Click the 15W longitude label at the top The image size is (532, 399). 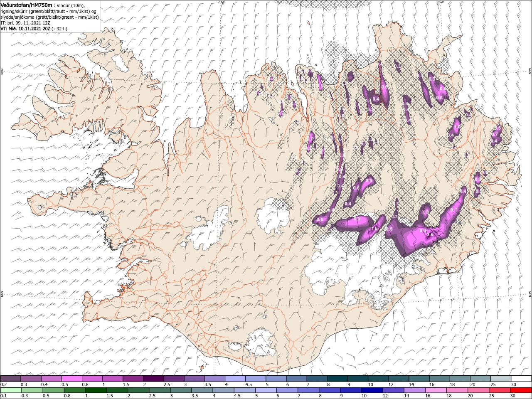pyautogui.click(x=440, y=2)
